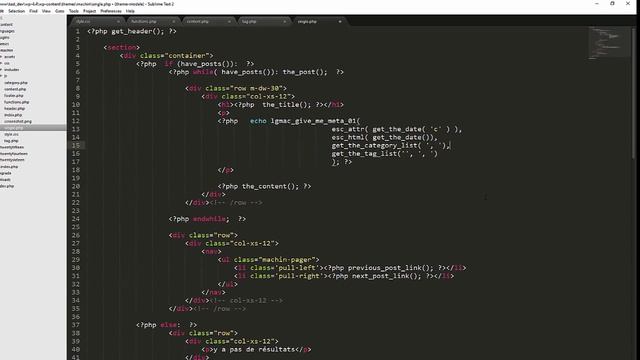Open category.php from the sidebar
The height and width of the screenshot is (360, 640).
coord(16,82)
